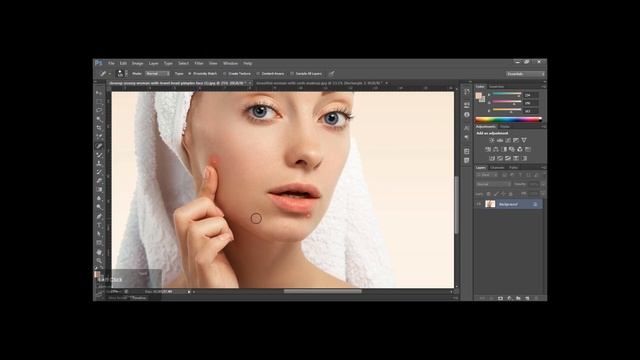Viewport: 640px width, 360px height.
Task: Select the Move tool
Action: (x=99, y=93)
